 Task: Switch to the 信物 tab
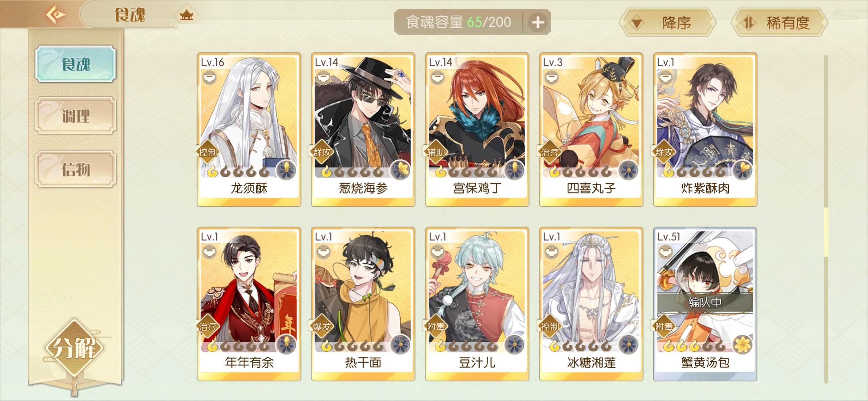(76, 169)
